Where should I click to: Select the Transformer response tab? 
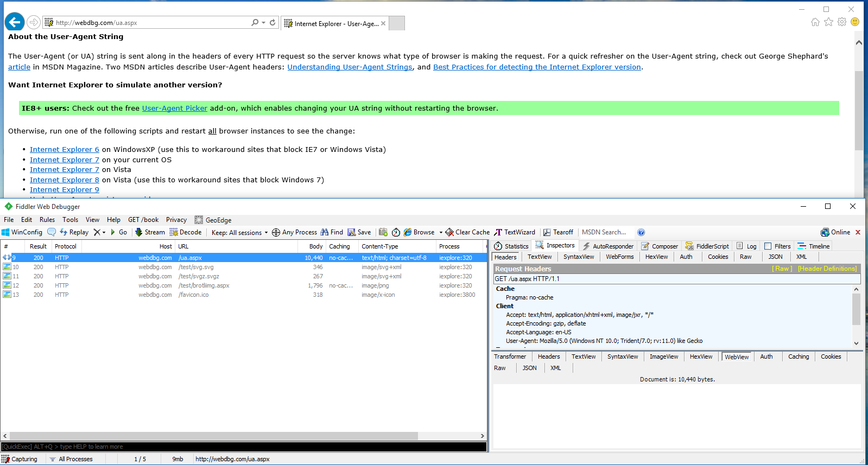point(510,356)
